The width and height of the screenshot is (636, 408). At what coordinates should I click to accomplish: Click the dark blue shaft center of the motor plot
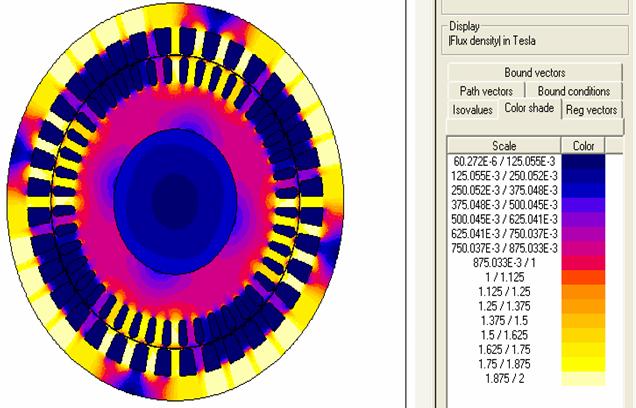coord(176,200)
